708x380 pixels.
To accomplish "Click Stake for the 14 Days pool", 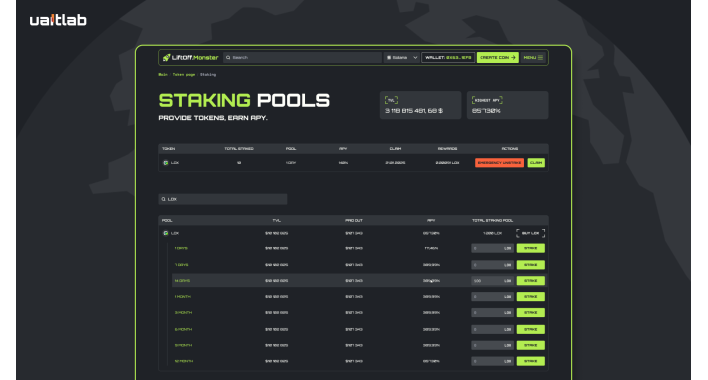I will pos(531,281).
